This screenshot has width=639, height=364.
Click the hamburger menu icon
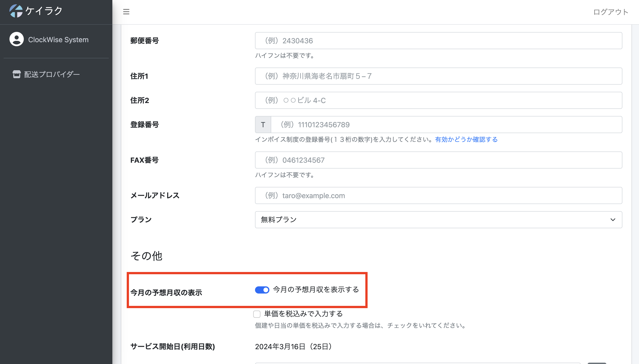pyautogui.click(x=126, y=12)
